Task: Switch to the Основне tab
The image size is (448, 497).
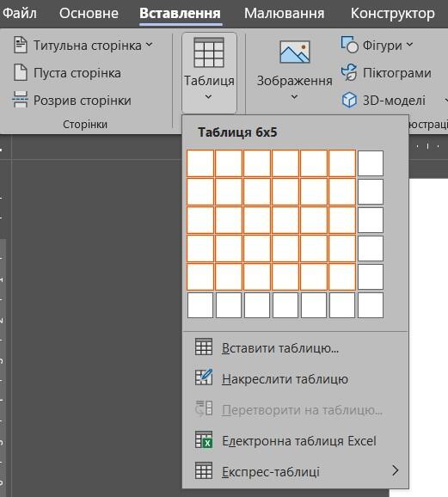Action: coord(89,13)
